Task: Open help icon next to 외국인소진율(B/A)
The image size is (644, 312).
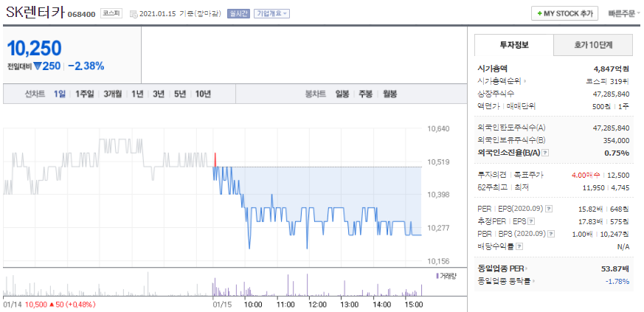Action: pyautogui.click(x=545, y=153)
